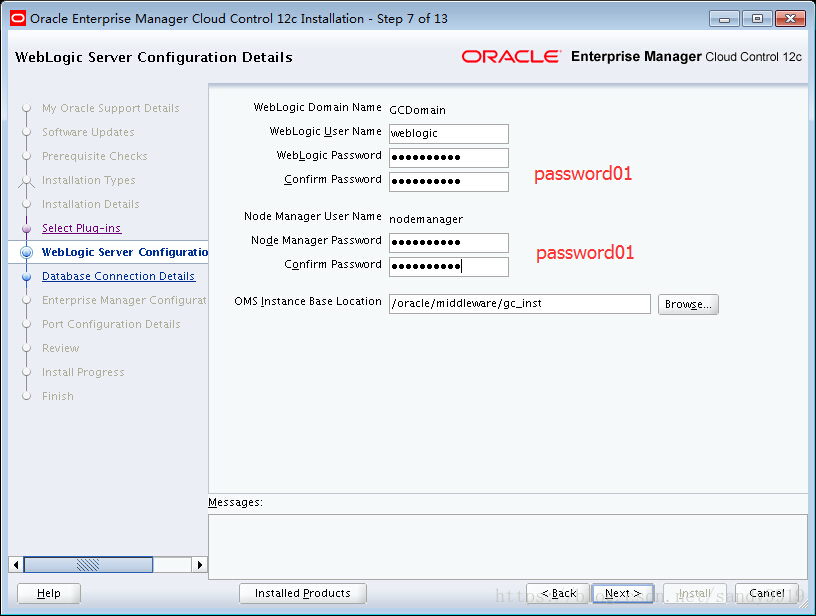
Task: Focus the Node Manager Password field
Action: 449,242
